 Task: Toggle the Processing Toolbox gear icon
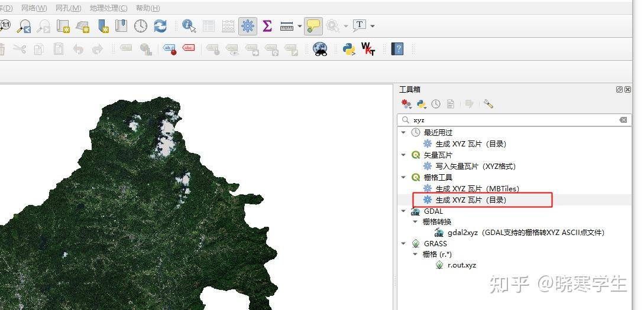248,26
